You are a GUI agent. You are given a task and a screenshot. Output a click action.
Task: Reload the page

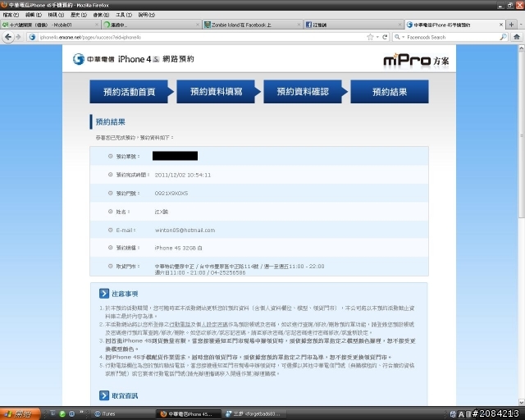click(x=385, y=37)
